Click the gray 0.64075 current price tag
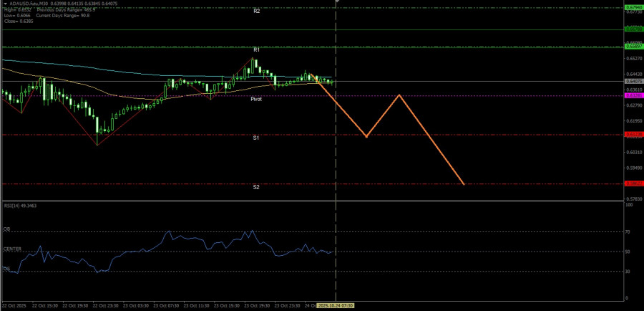The image size is (644, 311). [x=633, y=81]
